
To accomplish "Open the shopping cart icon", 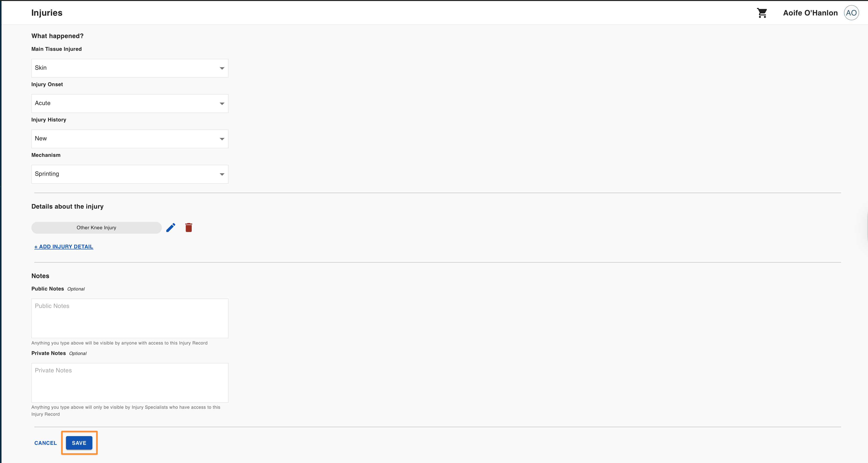I will point(762,13).
